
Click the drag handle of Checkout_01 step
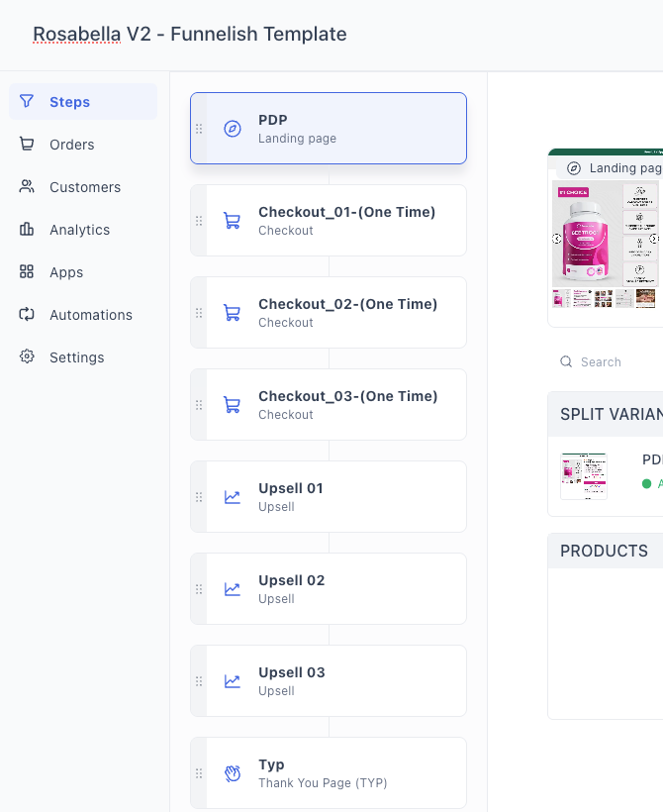(x=199, y=221)
